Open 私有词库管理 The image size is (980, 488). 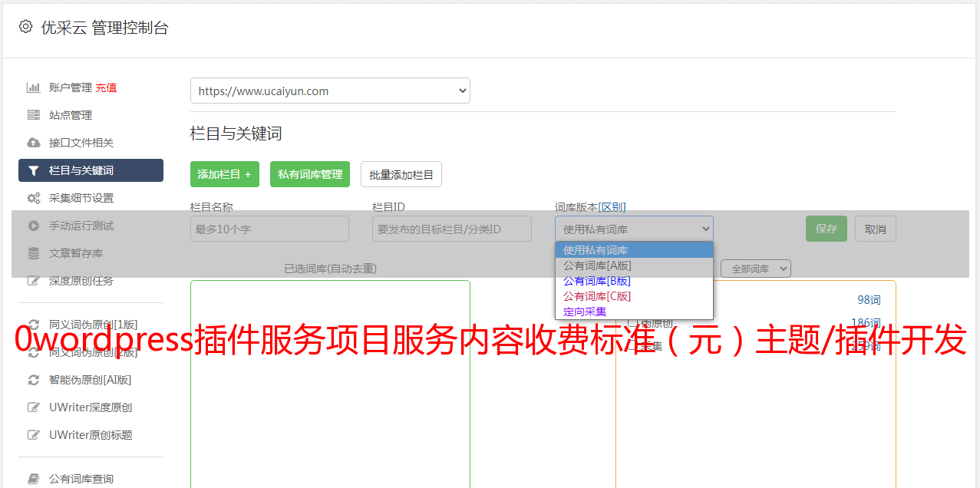(x=310, y=174)
